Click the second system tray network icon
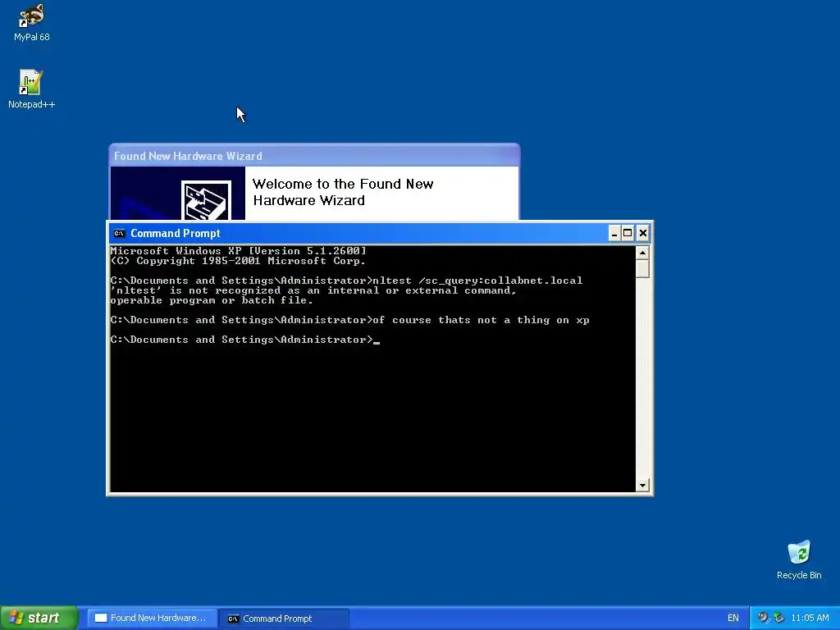Viewport: 840px width, 630px height. coord(779,618)
